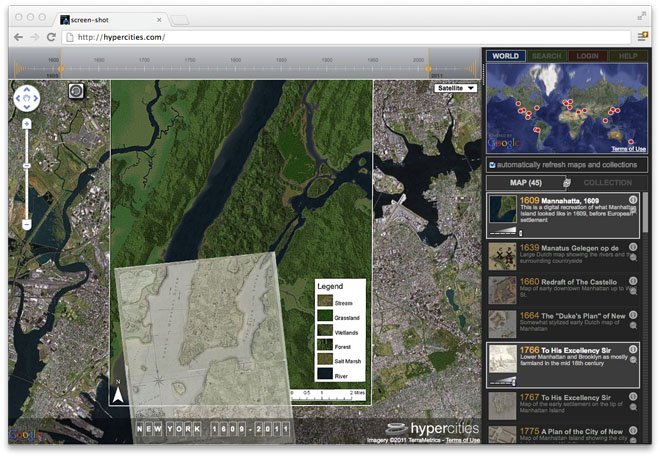Click magnifier icon on 1664 Duke's Plan
Image resolution: width=660 pixels, height=457 pixels.
[x=633, y=325]
